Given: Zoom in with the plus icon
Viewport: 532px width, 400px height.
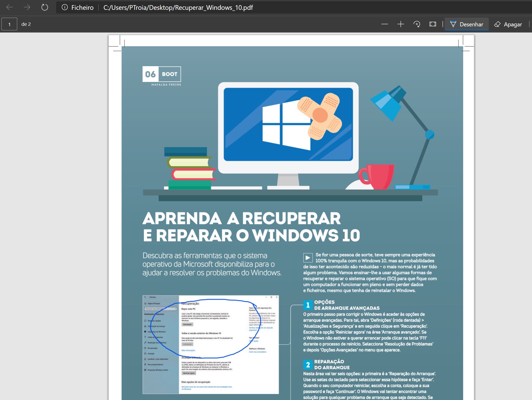Looking at the screenshot, I should pos(401,24).
